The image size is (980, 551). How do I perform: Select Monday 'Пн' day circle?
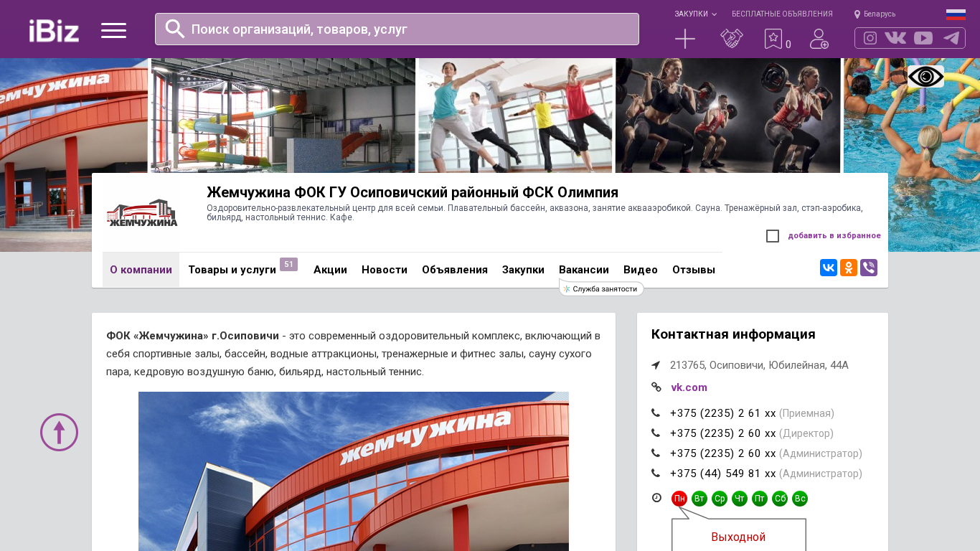click(679, 499)
